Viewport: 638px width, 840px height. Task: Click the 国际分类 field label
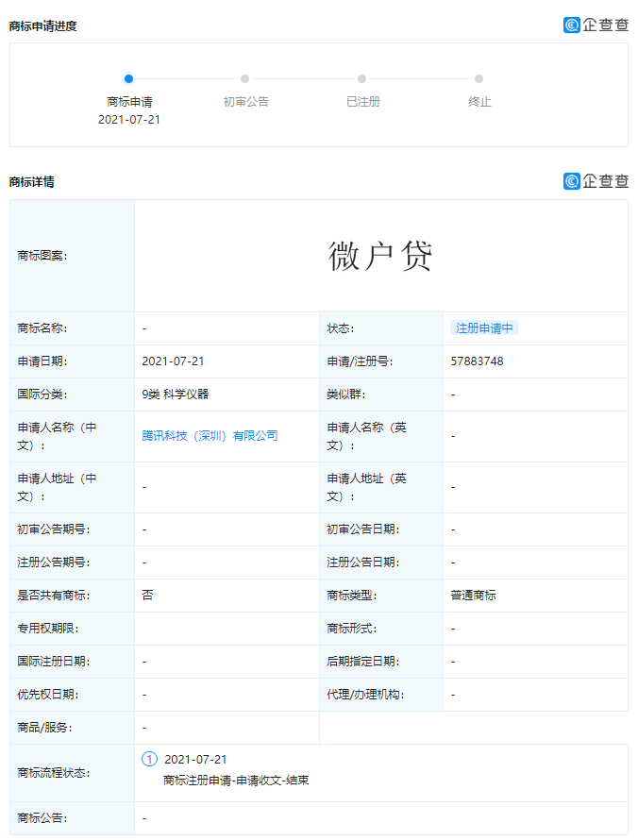pyautogui.click(x=42, y=395)
